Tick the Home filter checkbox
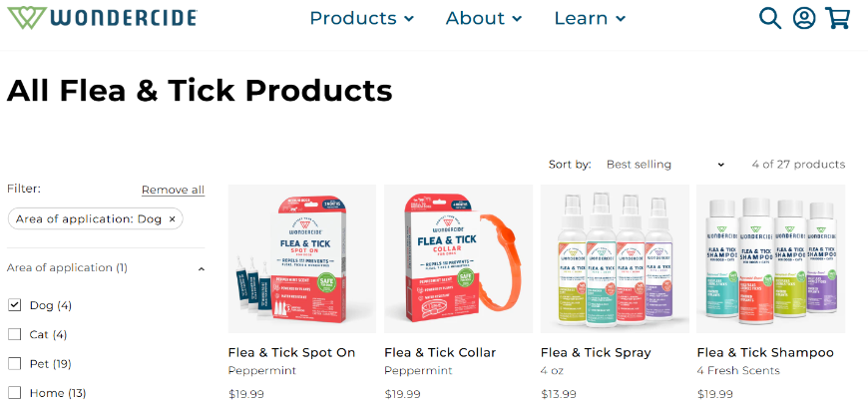Viewport: 868px width, 406px height. point(14,393)
